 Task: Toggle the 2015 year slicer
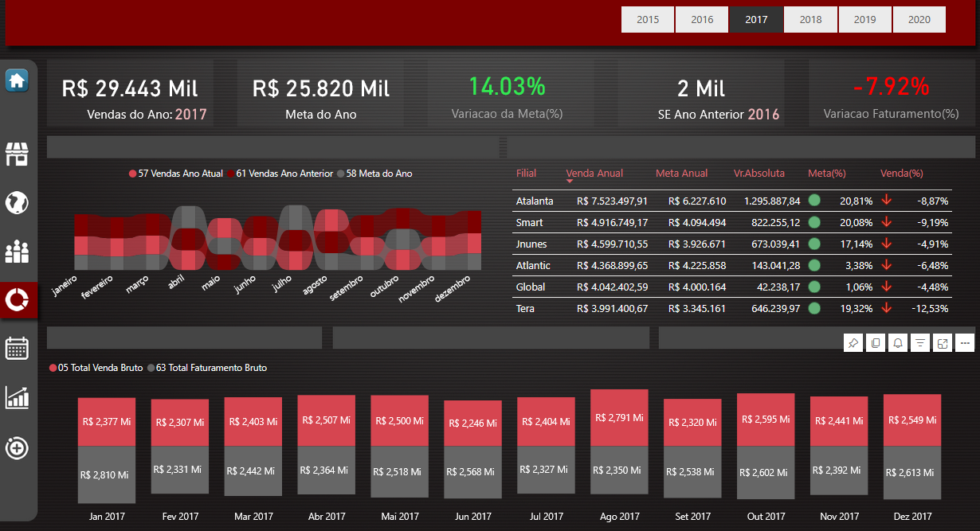tap(648, 20)
